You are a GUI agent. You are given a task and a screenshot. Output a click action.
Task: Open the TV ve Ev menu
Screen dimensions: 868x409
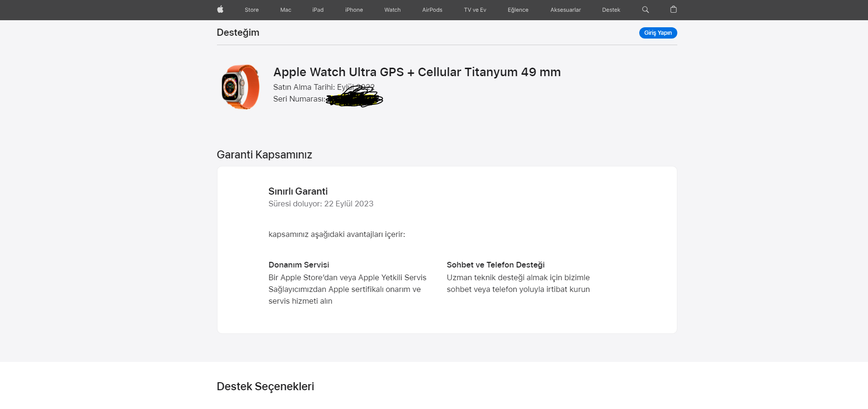click(475, 10)
